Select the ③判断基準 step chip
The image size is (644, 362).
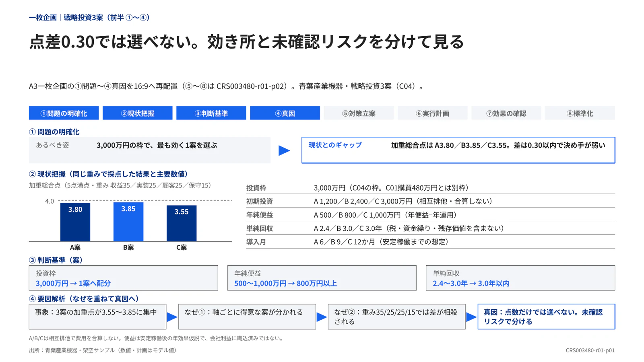(x=211, y=113)
